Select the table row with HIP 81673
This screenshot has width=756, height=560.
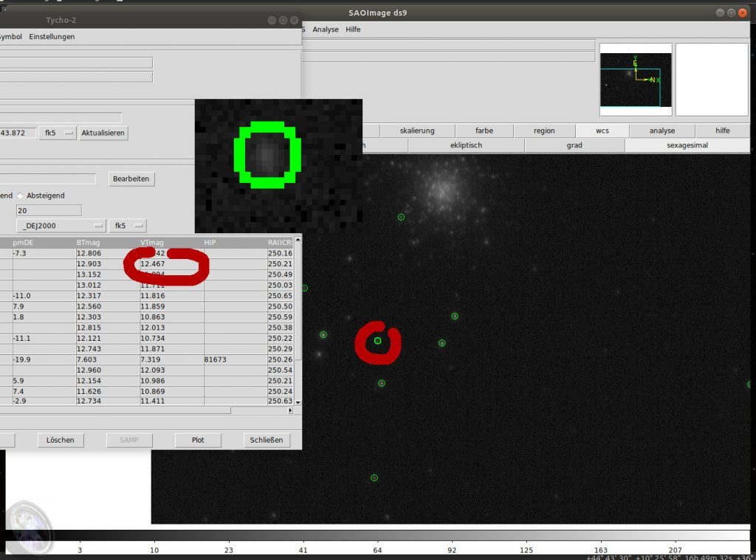(x=148, y=360)
